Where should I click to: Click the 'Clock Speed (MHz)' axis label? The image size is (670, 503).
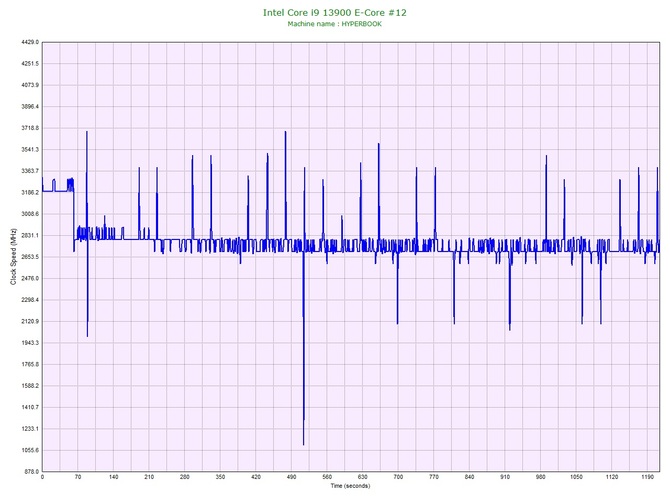13,257
